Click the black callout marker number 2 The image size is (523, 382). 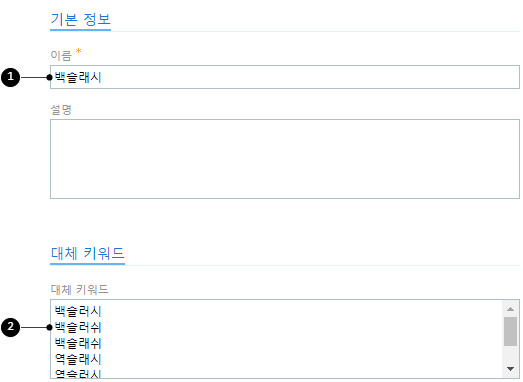point(10,327)
